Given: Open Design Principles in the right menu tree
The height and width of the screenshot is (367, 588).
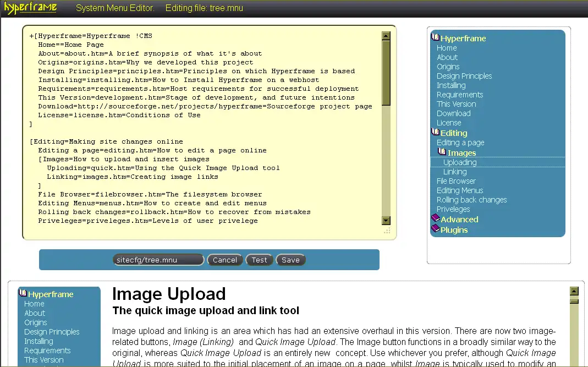Looking at the screenshot, I should tap(464, 76).
